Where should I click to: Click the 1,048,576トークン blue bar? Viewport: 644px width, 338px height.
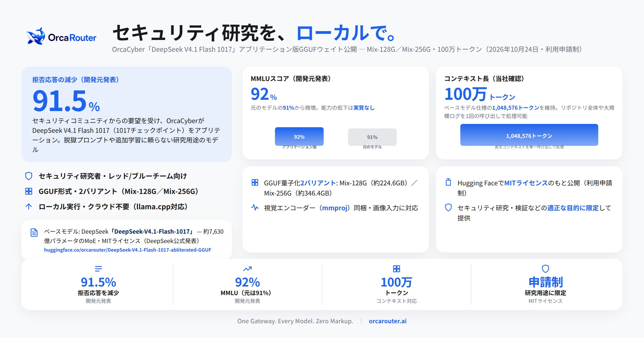tap(529, 135)
